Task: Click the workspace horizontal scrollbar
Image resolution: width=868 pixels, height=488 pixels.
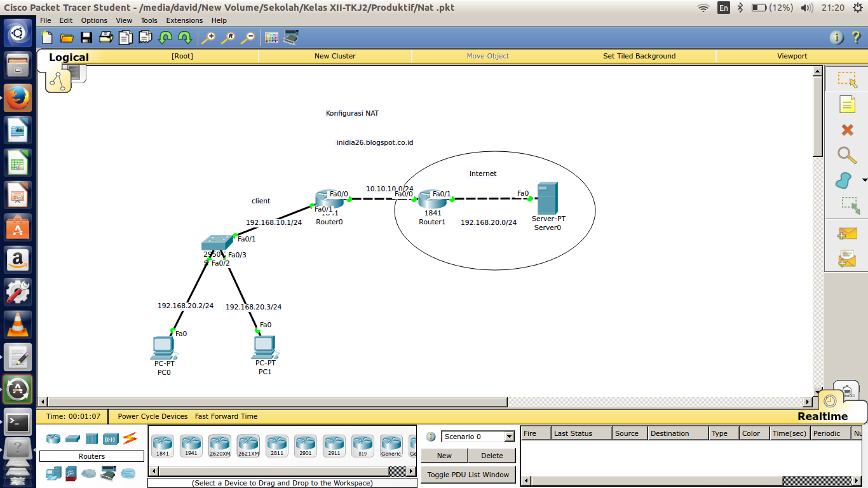Action: click(x=426, y=402)
